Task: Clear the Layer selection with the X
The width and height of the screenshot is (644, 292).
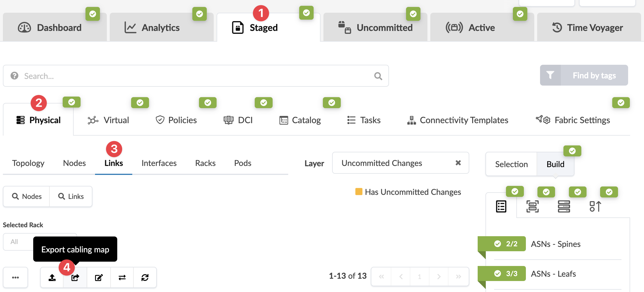Action: pos(458,163)
